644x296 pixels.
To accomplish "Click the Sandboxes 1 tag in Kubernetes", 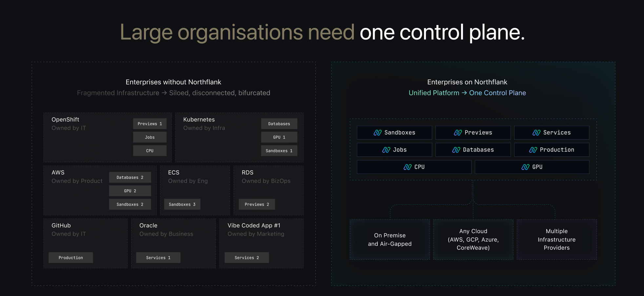I will click(x=279, y=151).
